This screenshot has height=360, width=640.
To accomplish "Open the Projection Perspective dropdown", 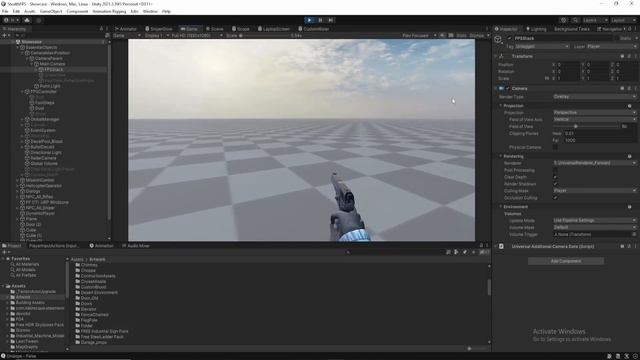I will 595,112.
